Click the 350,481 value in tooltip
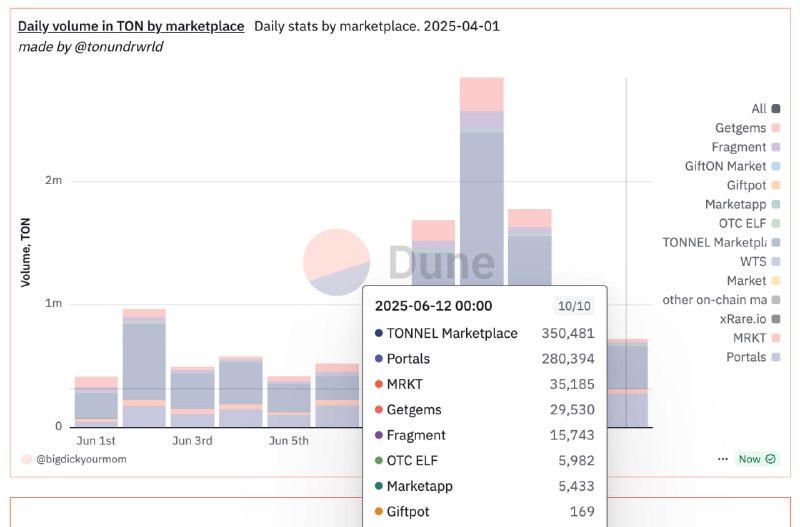The width and height of the screenshot is (800, 527). (x=568, y=334)
